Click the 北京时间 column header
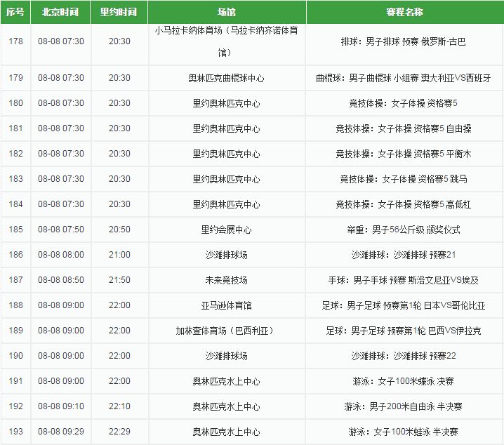The image size is (504, 445). coord(60,12)
